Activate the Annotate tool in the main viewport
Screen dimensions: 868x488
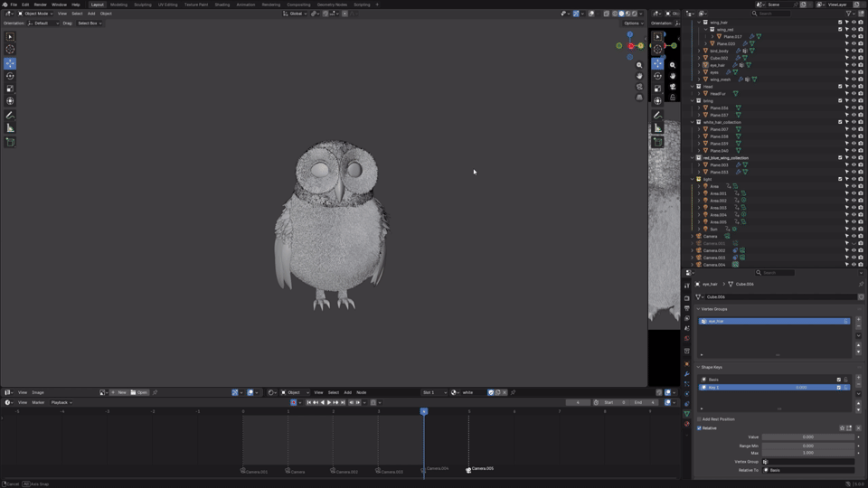click(x=10, y=115)
